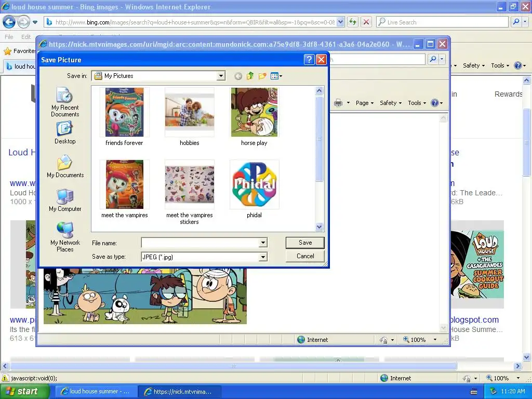Open My Recent Documents in Save Picture sidebar
532x399 pixels.
click(65, 101)
